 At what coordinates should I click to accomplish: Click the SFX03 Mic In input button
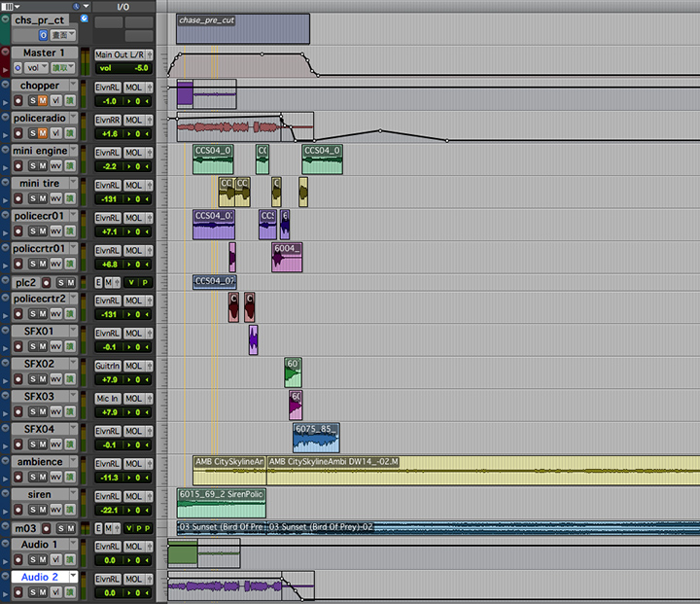(x=108, y=398)
